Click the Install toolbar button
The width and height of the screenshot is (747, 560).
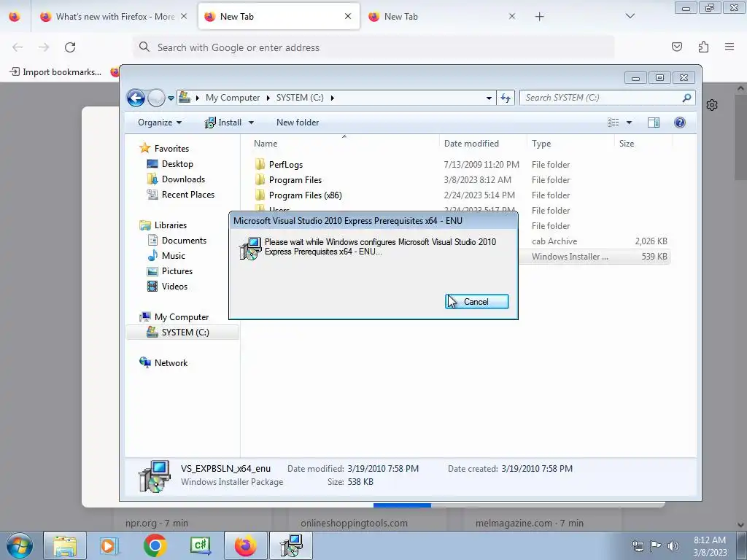click(x=223, y=122)
